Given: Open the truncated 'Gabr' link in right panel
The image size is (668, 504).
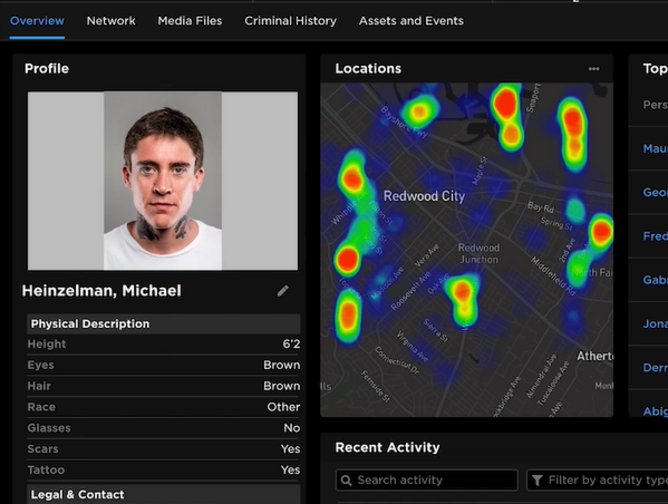Looking at the screenshot, I should pos(655,281).
